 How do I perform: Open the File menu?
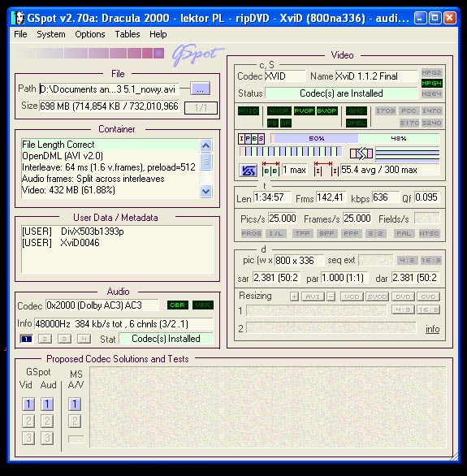coord(20,34)
